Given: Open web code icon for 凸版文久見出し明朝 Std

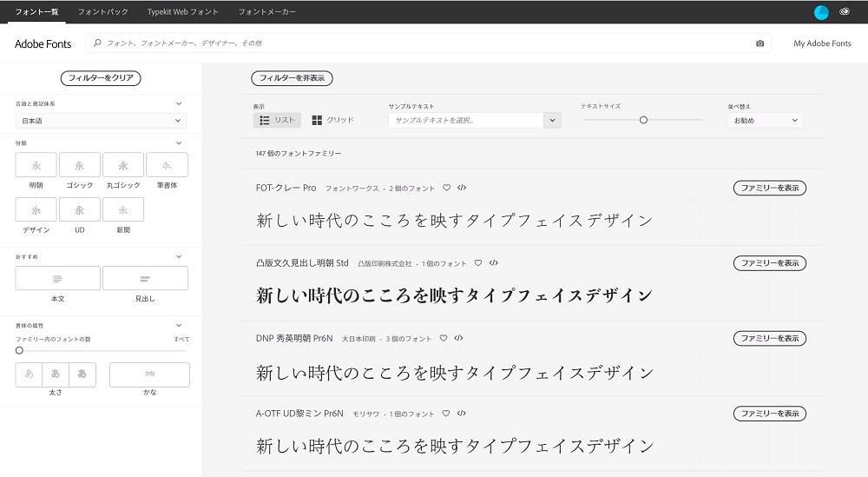Looking at the screenshot, I should pyautogui.click(x=494, y=263).
